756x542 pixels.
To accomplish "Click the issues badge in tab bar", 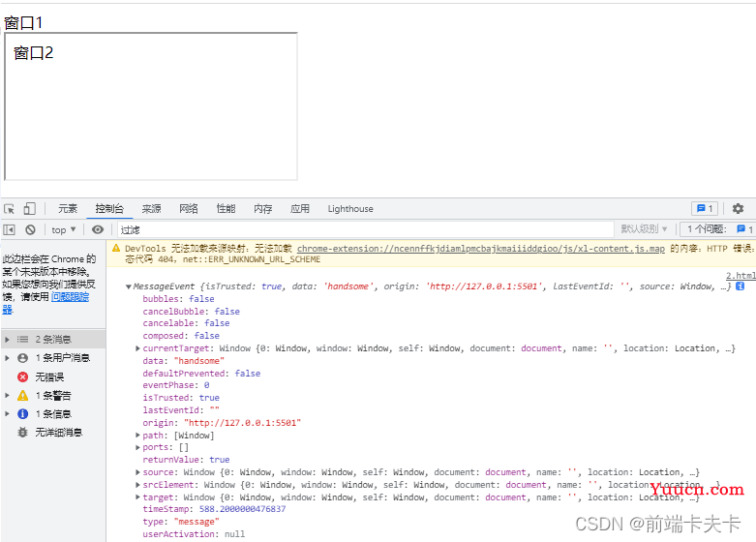I will coord(705,208).
